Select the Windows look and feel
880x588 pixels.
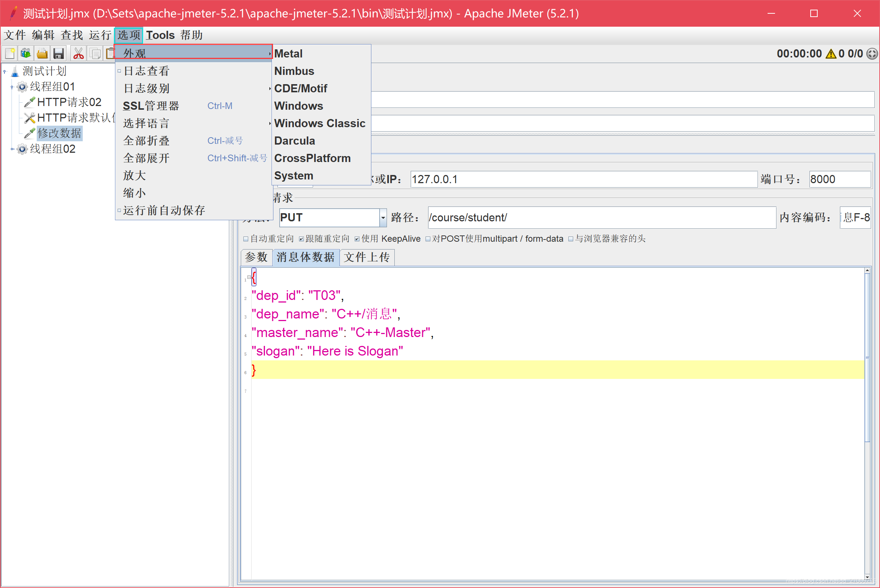(x=322, y=106)
